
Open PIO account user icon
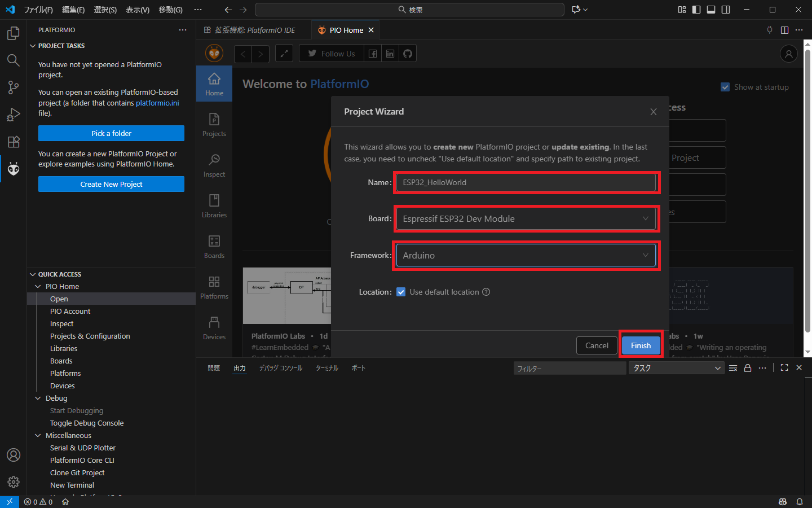[x=788, y=54]
